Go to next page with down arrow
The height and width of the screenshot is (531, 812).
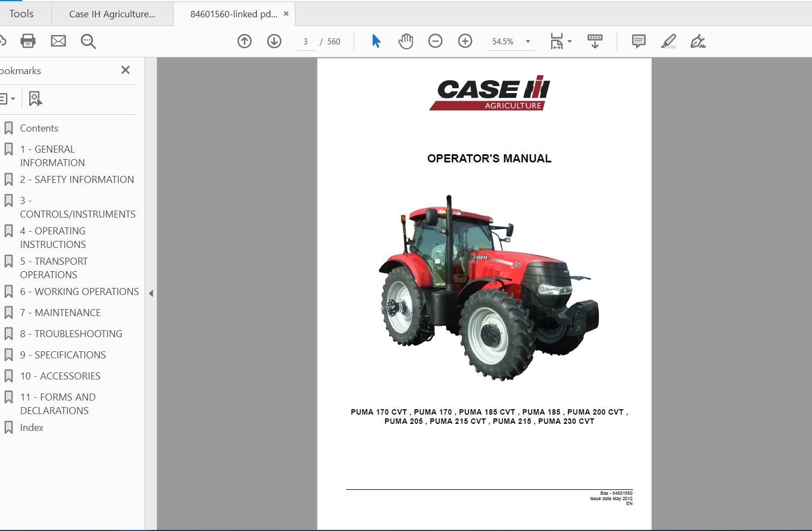pyautogui.click(x=274, y=41)
